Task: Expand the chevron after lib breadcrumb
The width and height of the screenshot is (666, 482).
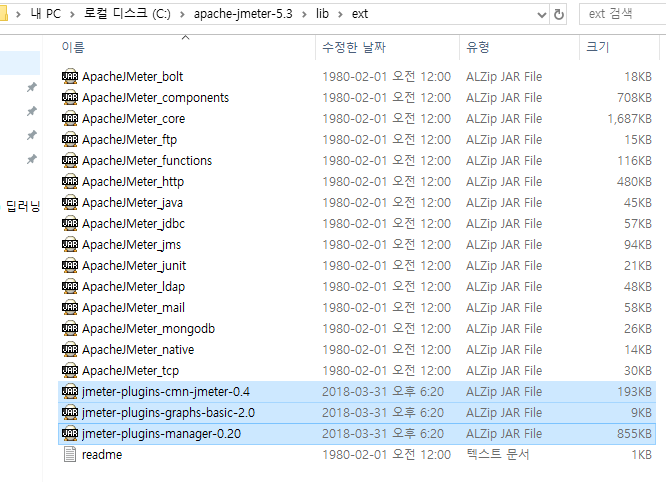Action: (340, 14)
